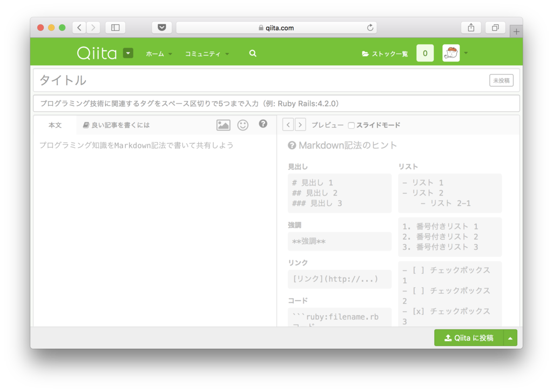Click the Markdown記法のヒント heading
Viewport: 553px width, 392px height.
coord(342,145)
